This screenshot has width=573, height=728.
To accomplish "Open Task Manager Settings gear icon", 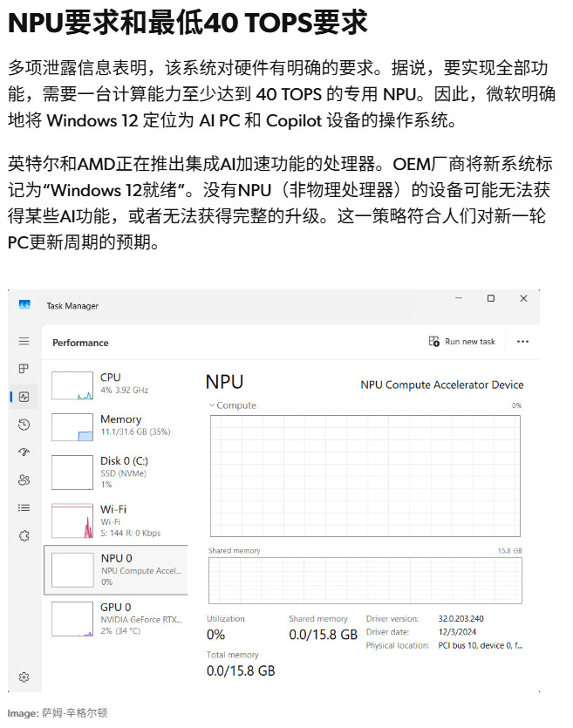I will click(x=24, y=677).
